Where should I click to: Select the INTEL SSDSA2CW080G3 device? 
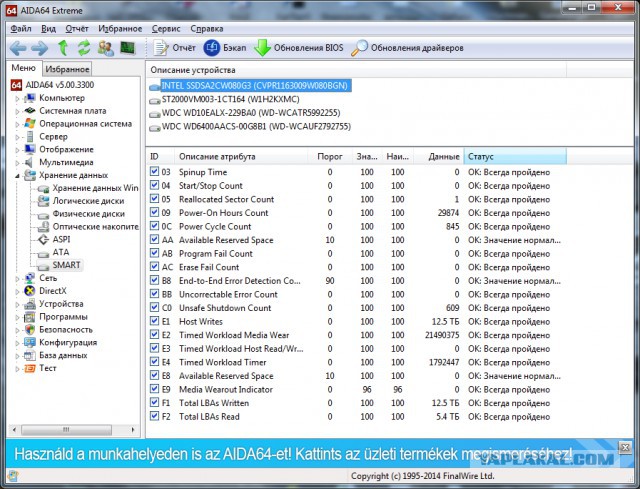pos(250,86)
